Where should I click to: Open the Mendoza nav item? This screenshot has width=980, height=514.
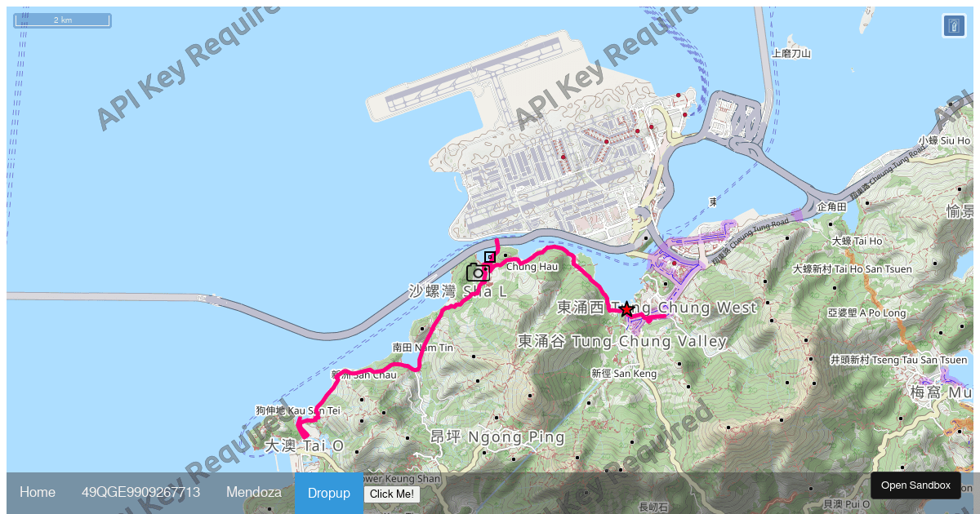[254, 493]
